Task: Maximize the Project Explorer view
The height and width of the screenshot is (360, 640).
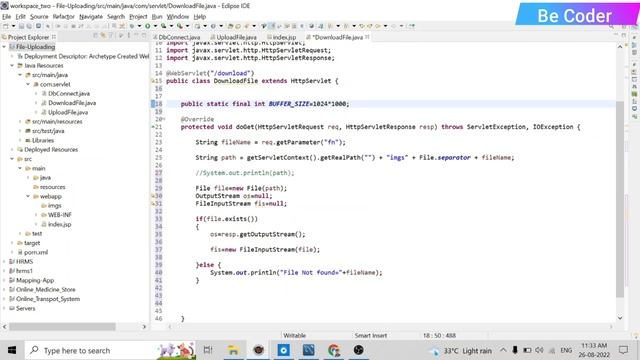Action: (x=144, y=36)
